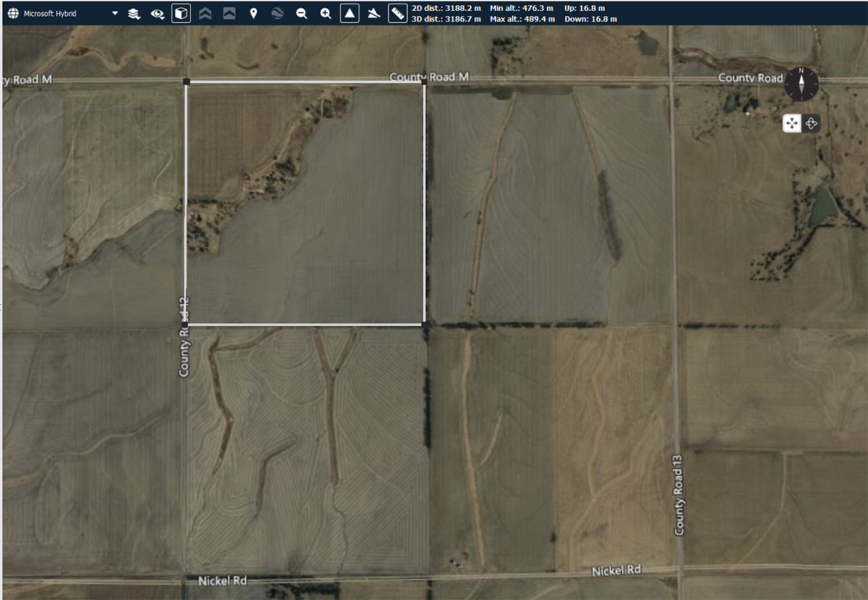Image resolution: width=868 pixels, height=600 pixels.
Task: Click the greyed-out globe icon in toolbar
Action: 277,13
